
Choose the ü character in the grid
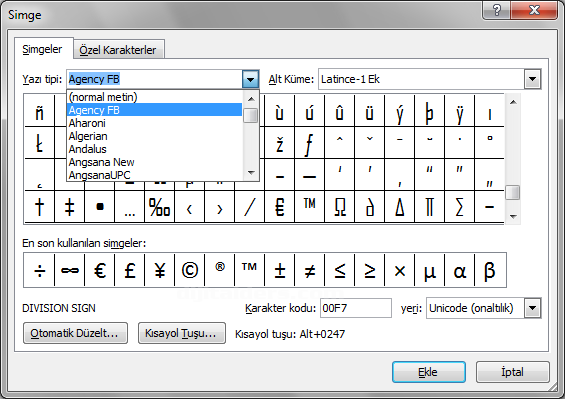(370, 111)
